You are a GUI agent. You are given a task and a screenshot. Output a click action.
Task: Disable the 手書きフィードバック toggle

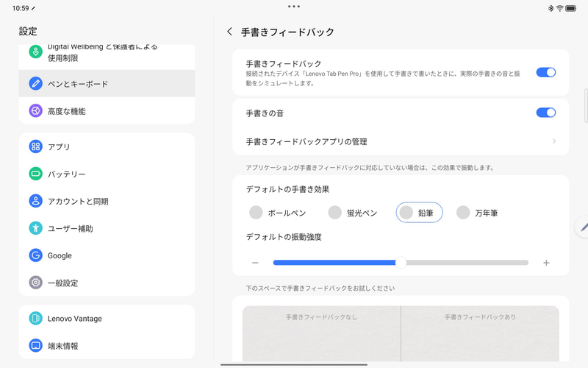[x=545, y=72]
